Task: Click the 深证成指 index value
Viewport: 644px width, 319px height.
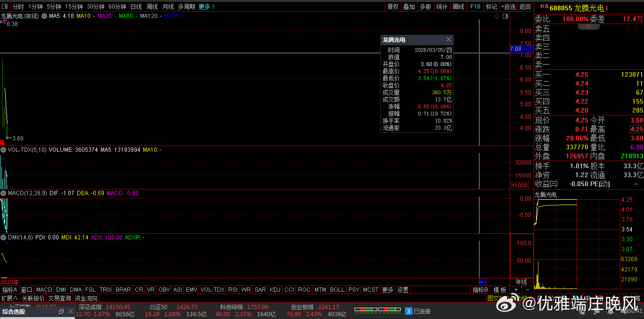Action: (x=118, y=307)
